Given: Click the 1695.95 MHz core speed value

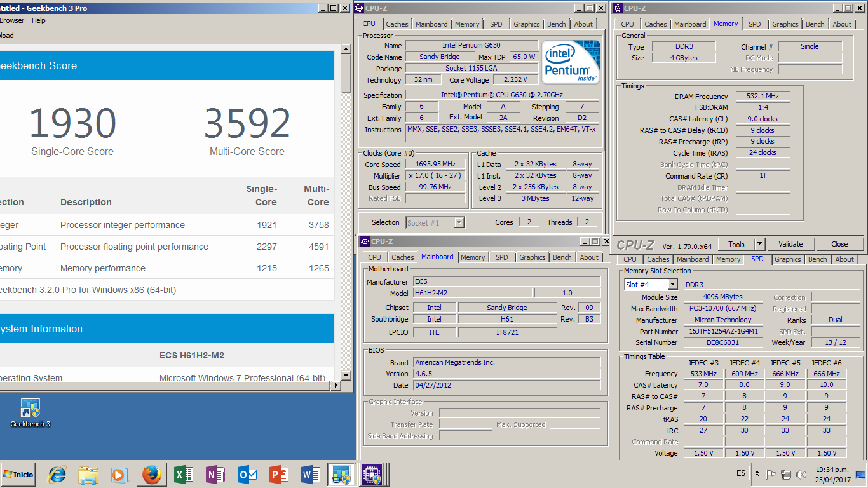Looking at the screenshot, I should coord(435,165).
